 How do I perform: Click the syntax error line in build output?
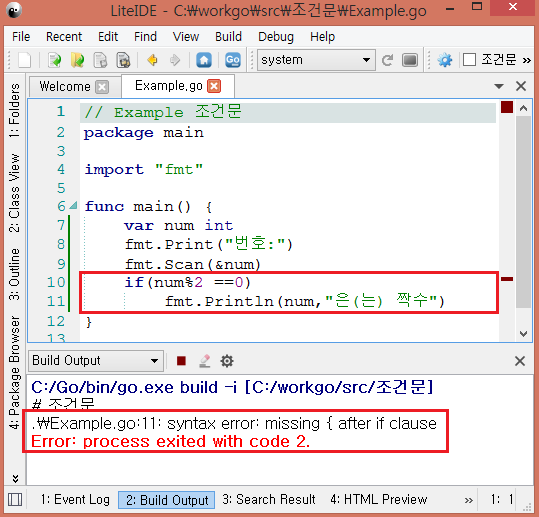pos(234,423)
